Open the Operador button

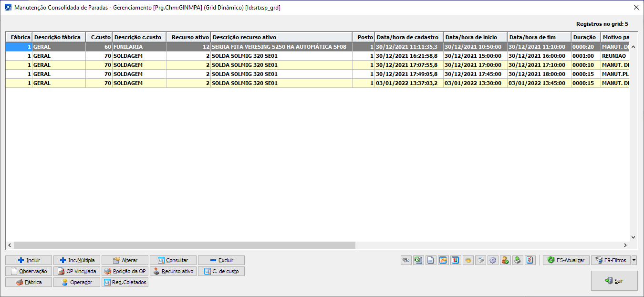(77, 282)
